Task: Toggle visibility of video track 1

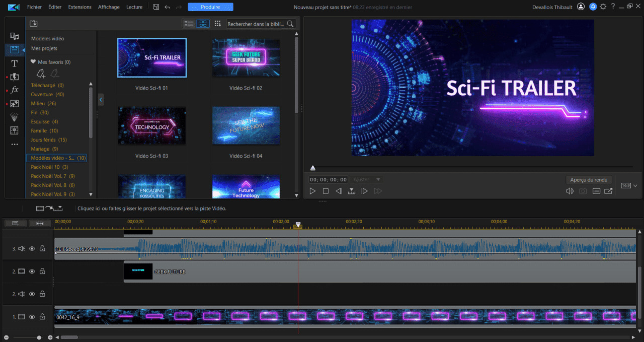Action: pos(32,317)
